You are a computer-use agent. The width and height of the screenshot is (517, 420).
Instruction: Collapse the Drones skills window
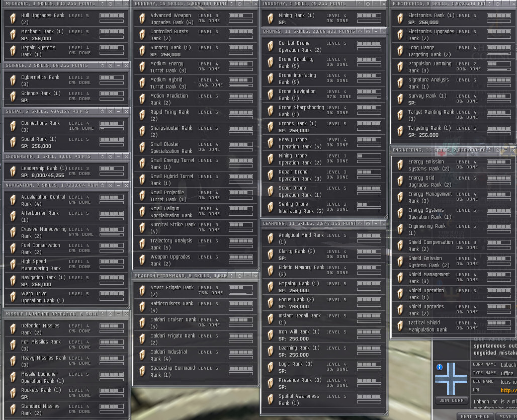coord(376,31)
